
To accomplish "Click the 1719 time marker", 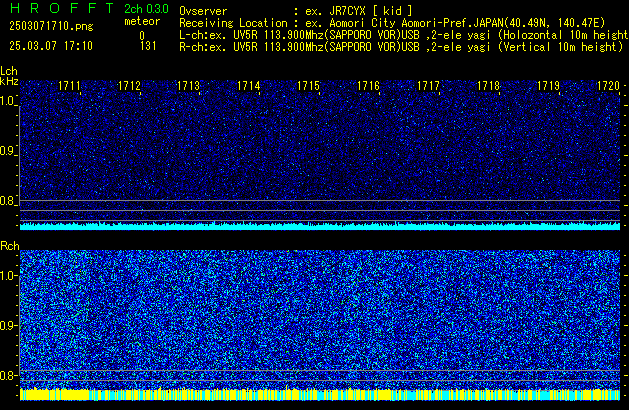I will click(548, 86).
